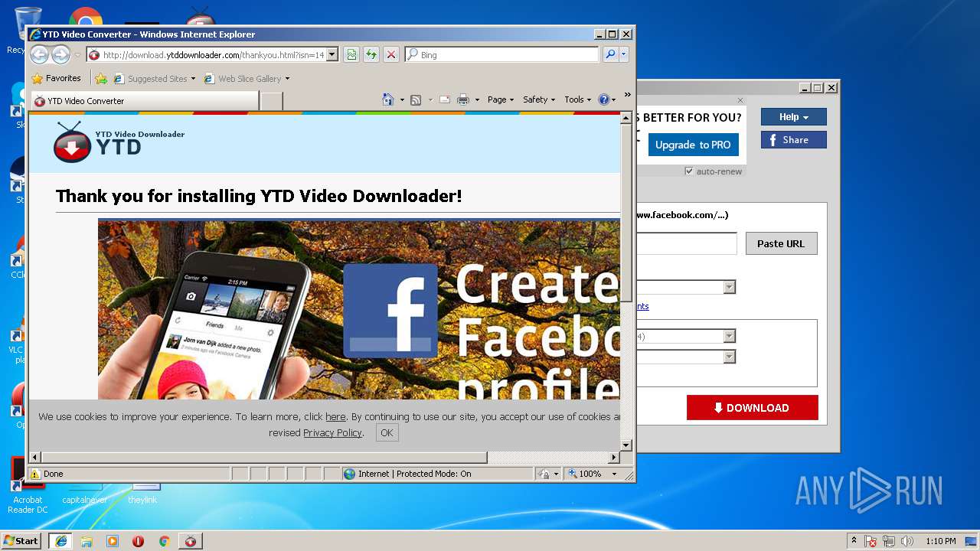The image size is (980, 551).
Task: Open the Page menu
Action: [x=501, y=99]
